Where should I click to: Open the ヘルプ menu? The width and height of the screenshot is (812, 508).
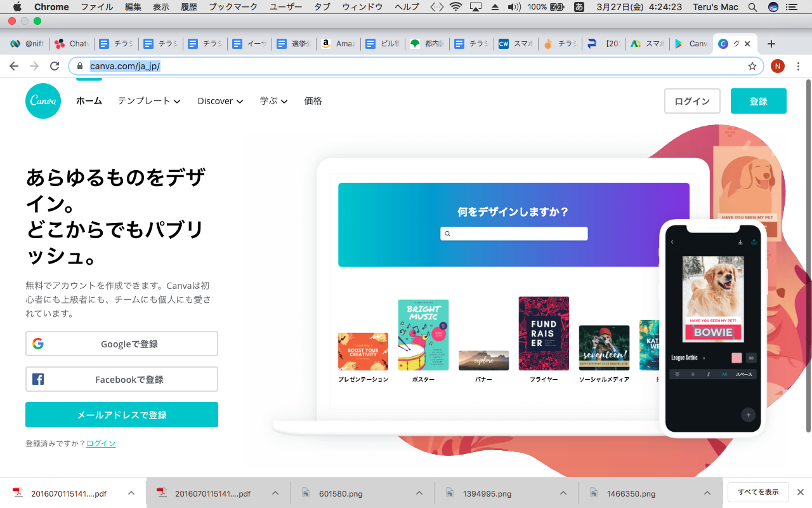click(407, 7)
